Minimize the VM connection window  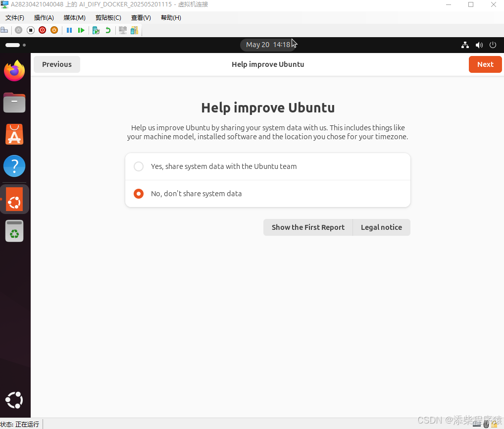(449, 4)
